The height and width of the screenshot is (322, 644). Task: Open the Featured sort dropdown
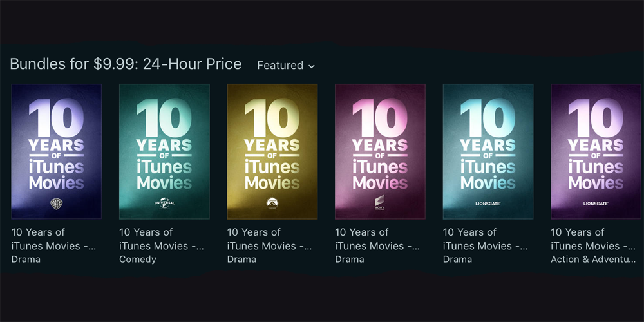pos(286,65)
